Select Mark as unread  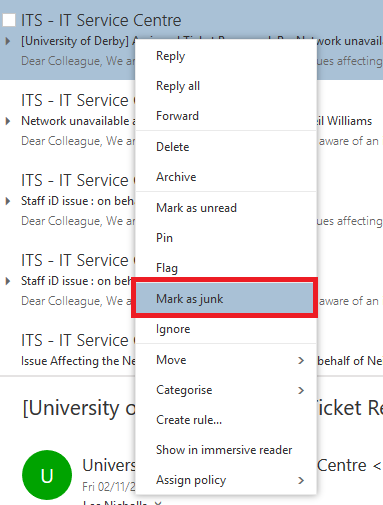[x=226, y=208]
